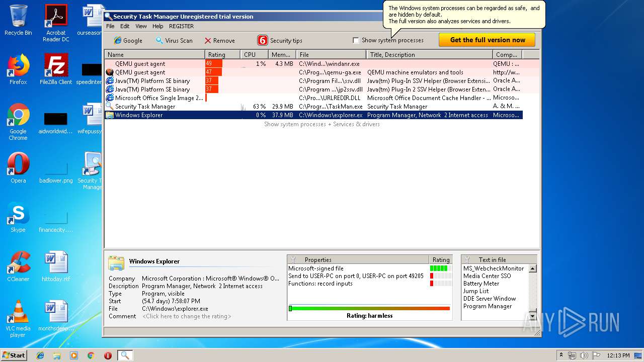This screenshot has height=362, width=644.
Task: Select QEMU guest agent row with qemu-ga.exe
Action: (x=313, y=72)
